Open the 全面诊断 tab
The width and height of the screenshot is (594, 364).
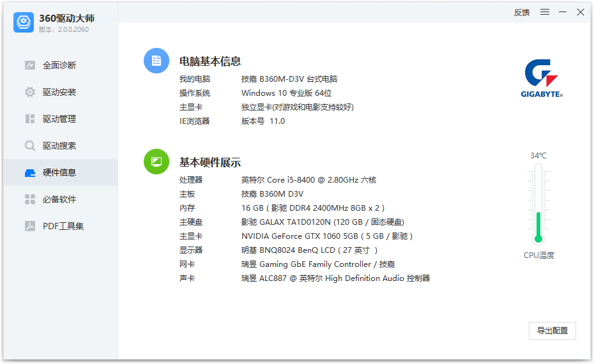click(x=61, y=65)
